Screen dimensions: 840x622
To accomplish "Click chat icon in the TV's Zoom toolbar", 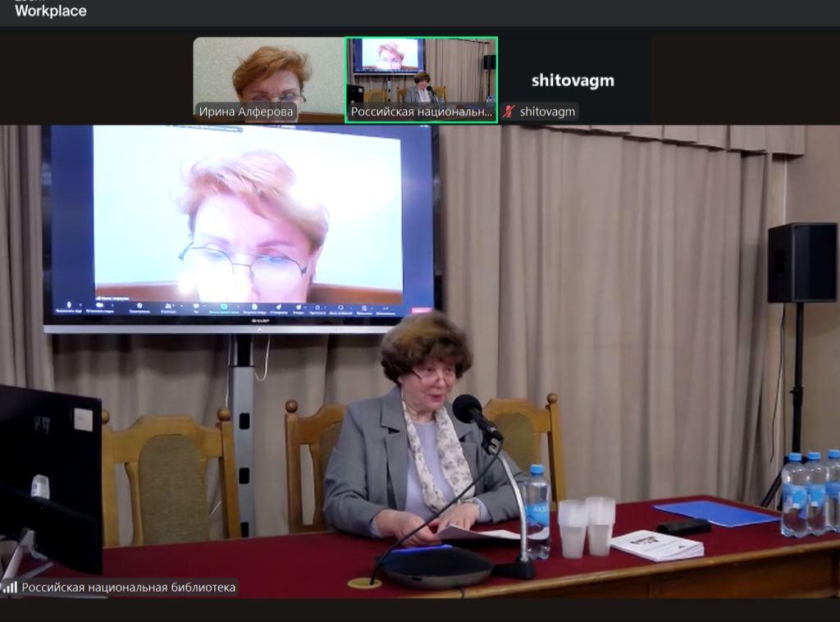I will pos(196,305).
